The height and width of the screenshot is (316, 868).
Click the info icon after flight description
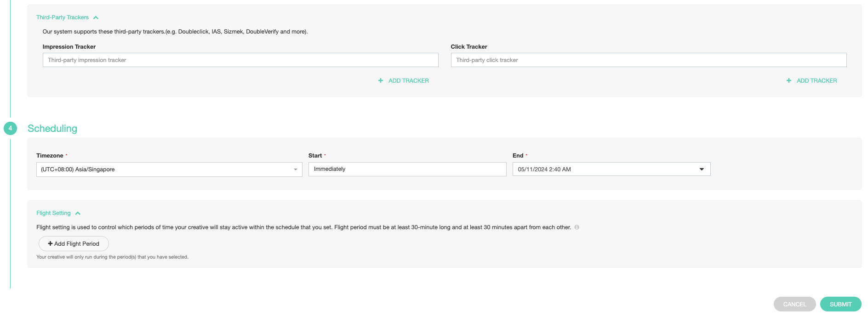point(577,227)
